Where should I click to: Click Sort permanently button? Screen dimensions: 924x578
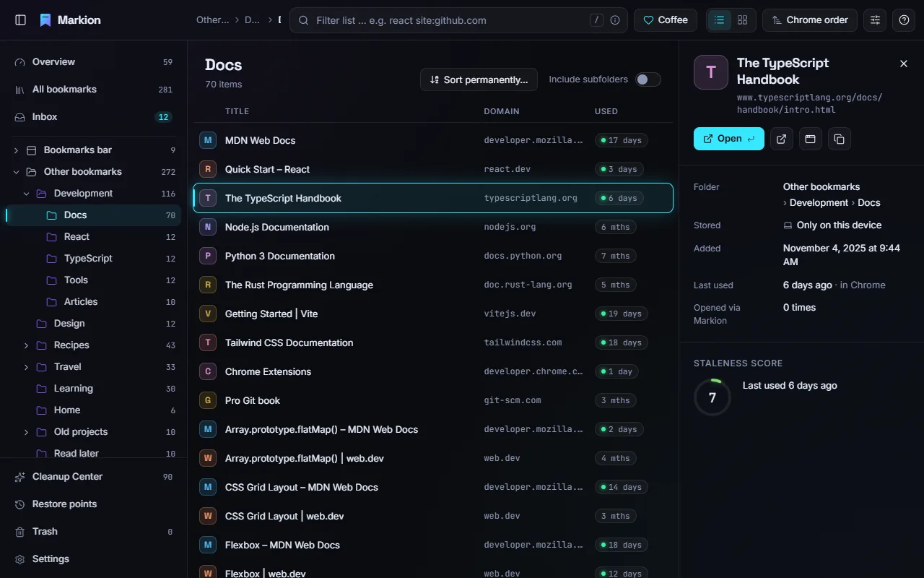coord(479,79)
